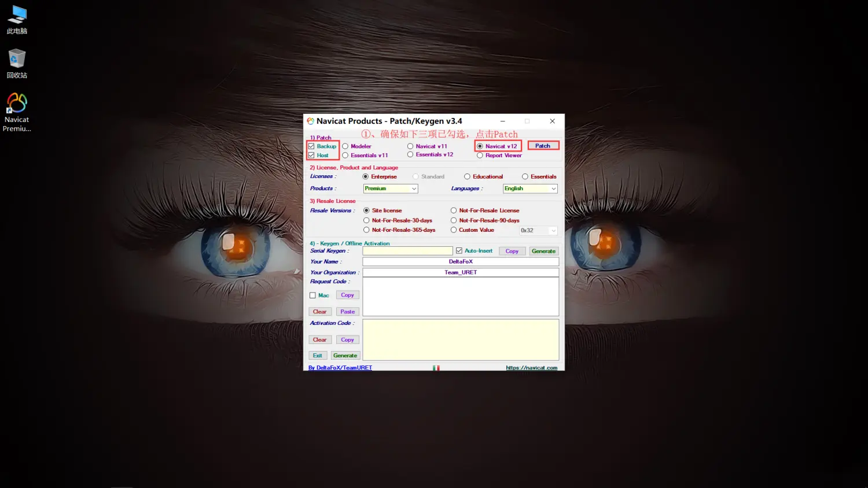Generate a serial key
Viewport: 868px width, 488px height.
point(543,251)
